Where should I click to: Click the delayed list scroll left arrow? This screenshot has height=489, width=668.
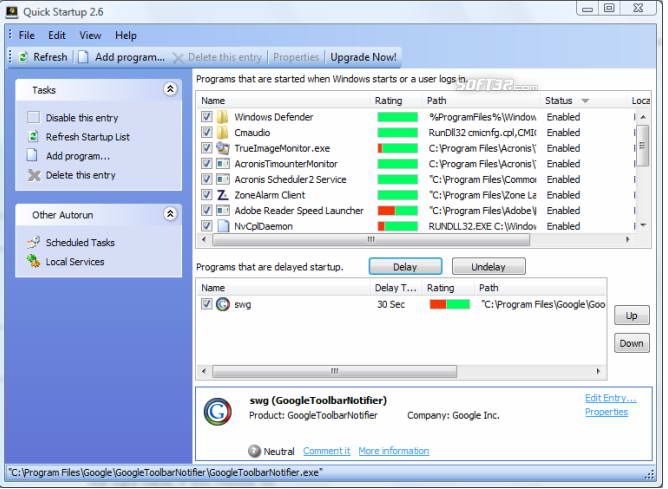204,371
